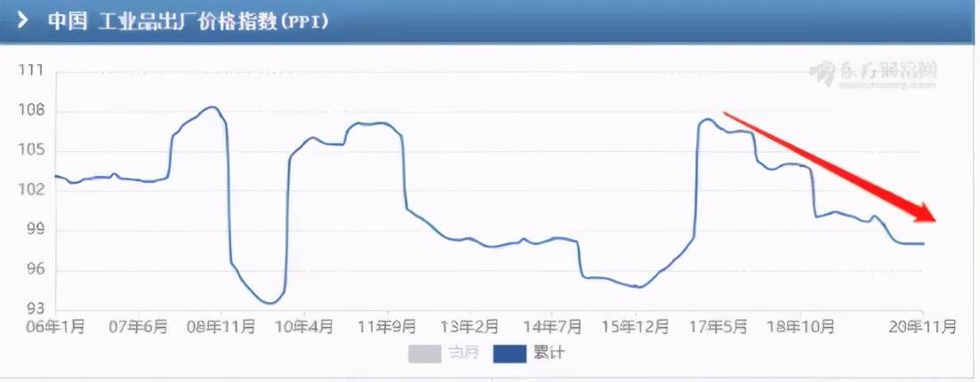Click x-axis label 13年2月
The width and height of the screenshot is (980, 382).
pyautogui.click(x=470, y=326)
